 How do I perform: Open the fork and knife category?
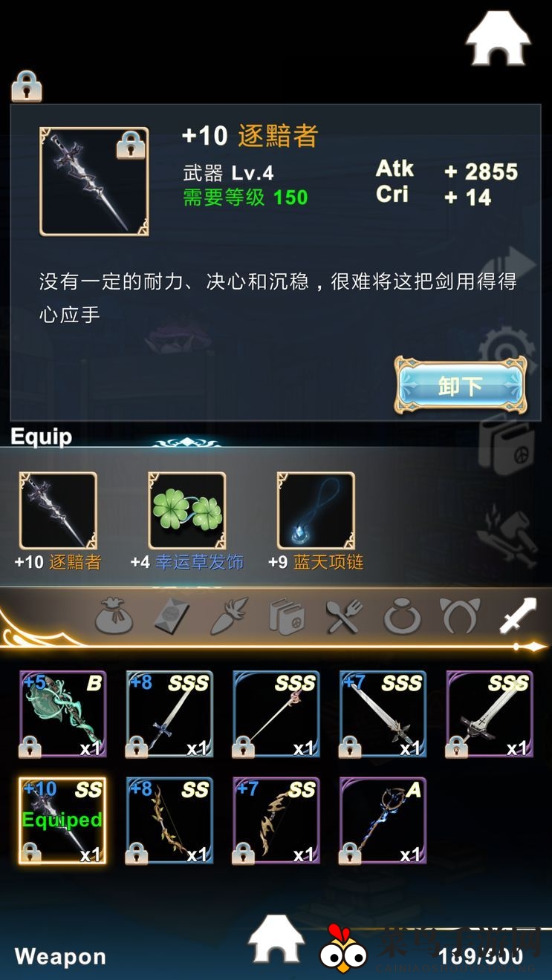343,615
